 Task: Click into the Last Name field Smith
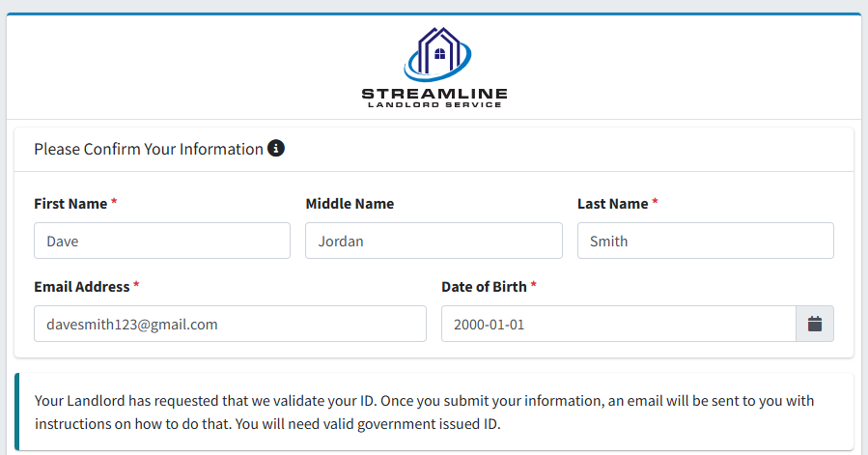tap(705, 241)
